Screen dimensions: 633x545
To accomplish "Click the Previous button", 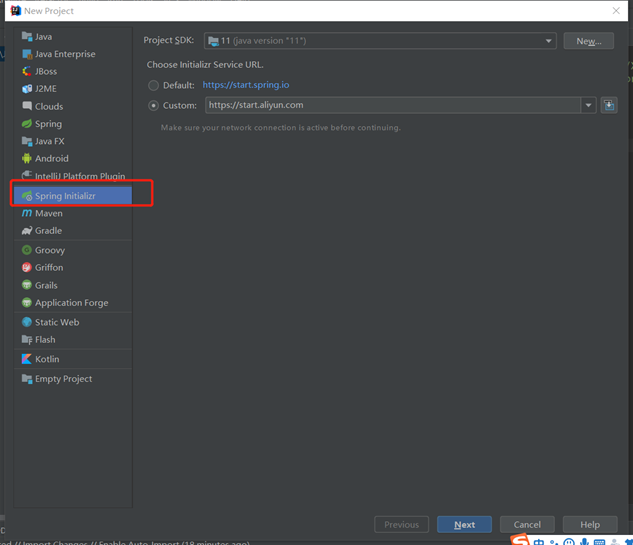I will point(401,524).
